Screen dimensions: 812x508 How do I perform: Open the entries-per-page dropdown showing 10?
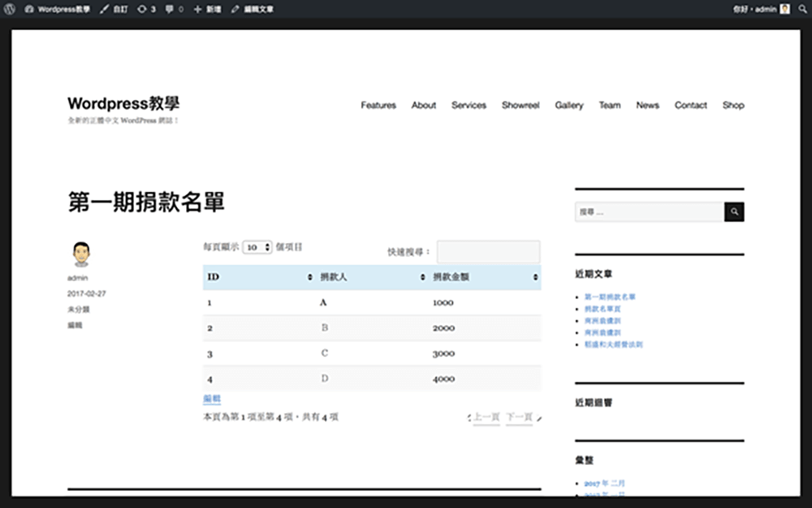(257, 247)
